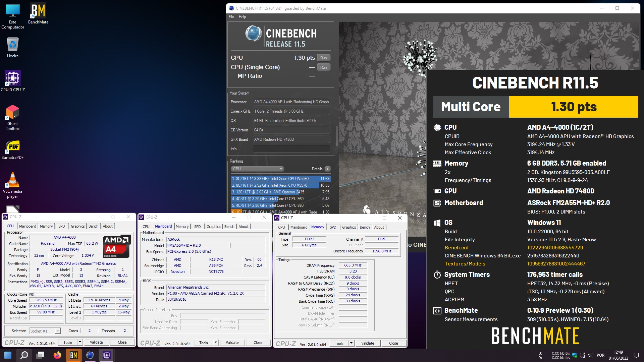The image size is (644, 362).
Task: Switch to CPU-Z taskbar icon
Action: (106, 355)
